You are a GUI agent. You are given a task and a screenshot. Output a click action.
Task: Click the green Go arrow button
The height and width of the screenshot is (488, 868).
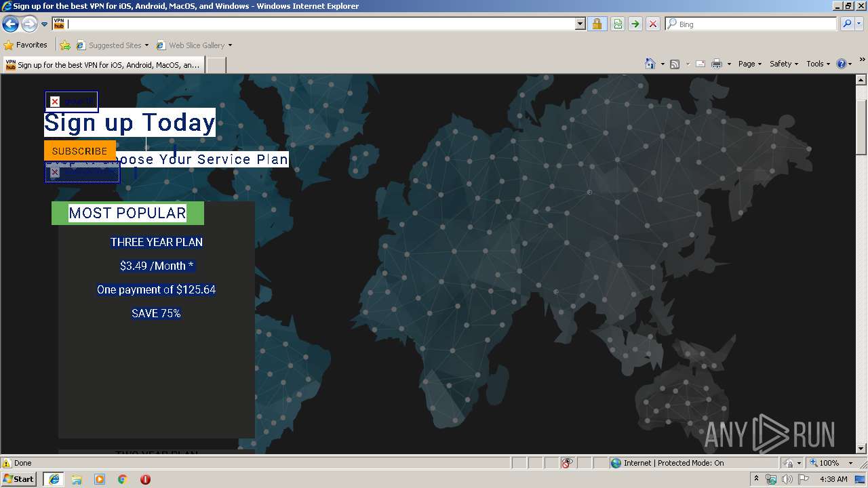click(635, 24)
